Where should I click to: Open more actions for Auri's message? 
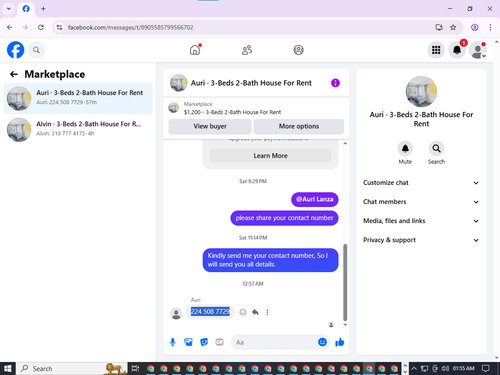tap(267, 312)
